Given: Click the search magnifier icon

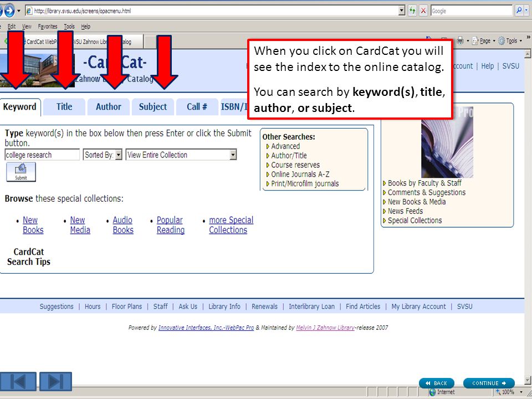Looking at the screenshot, I should [519, 11].
